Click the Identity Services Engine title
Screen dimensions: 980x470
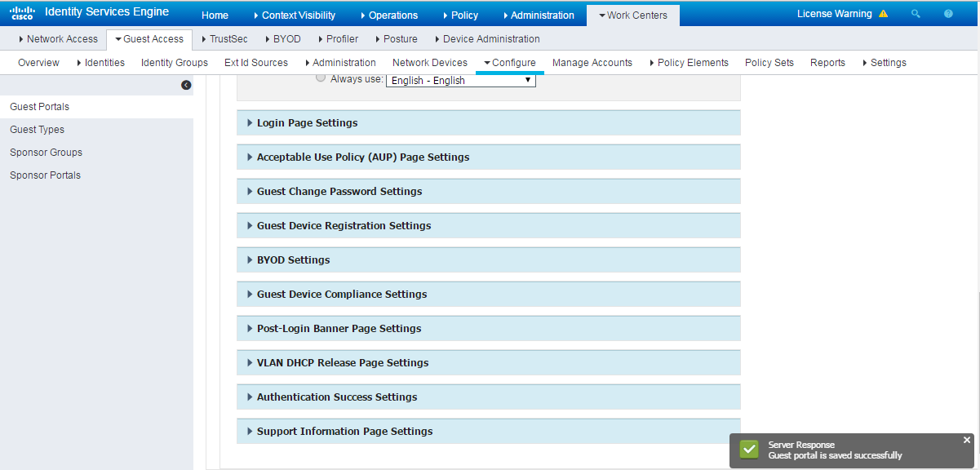click(107, 12)
